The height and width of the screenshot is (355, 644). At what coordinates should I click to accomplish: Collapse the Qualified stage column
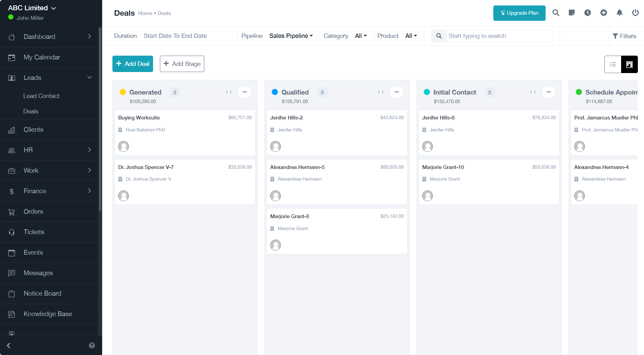tap(381, 92)
